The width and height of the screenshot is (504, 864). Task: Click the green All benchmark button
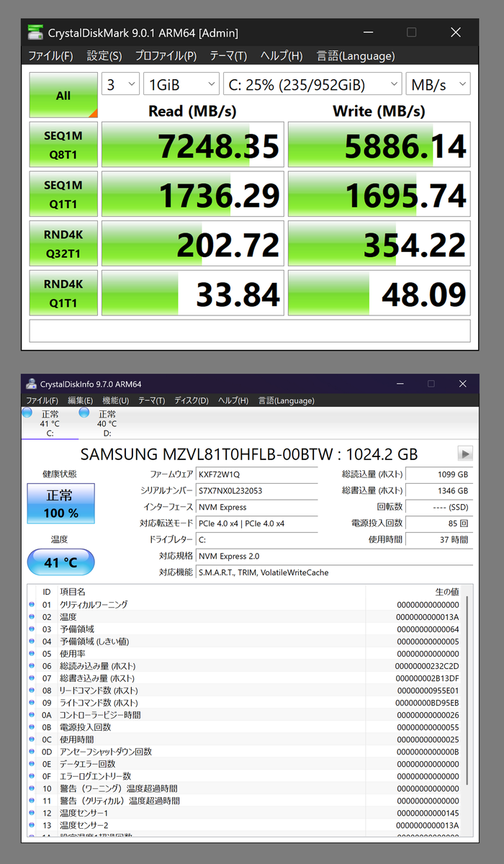point(63,95)
